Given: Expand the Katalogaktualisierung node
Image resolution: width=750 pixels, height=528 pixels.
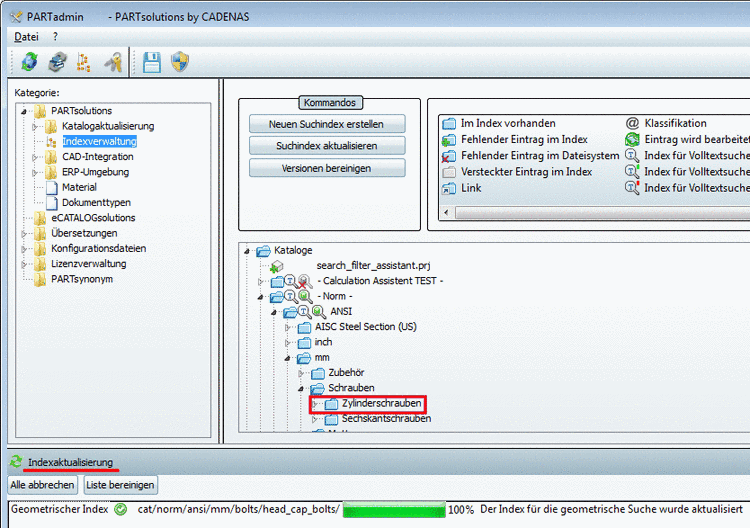Looking at the screenshot, I should pyautogui.click(x=34, y=127).
